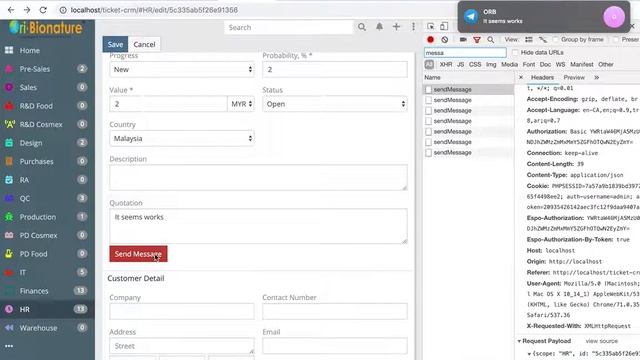
Task: Reload the browser page
Action: click(x=43, y=10)
